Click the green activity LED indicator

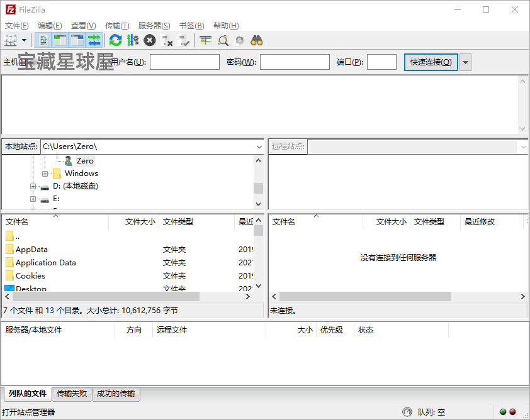click(503, 412)
